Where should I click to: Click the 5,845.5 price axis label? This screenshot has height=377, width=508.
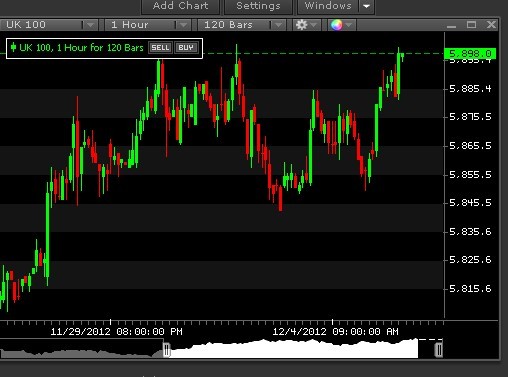470,203
